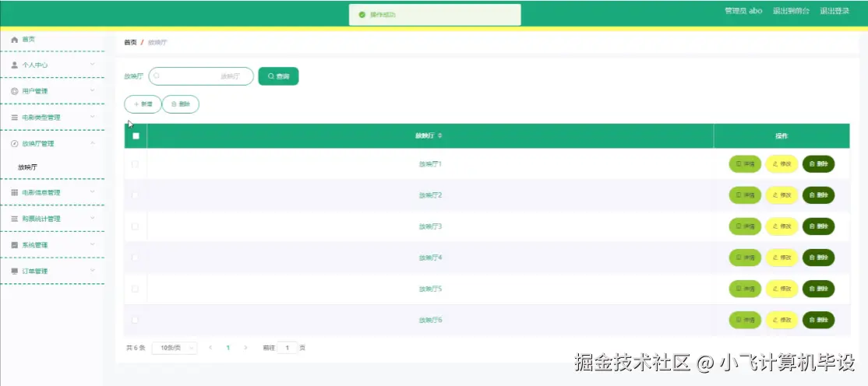Open 详情 details for 放映厅5
The height and width of the screenshot is (386, 868).
click(745, 289)
